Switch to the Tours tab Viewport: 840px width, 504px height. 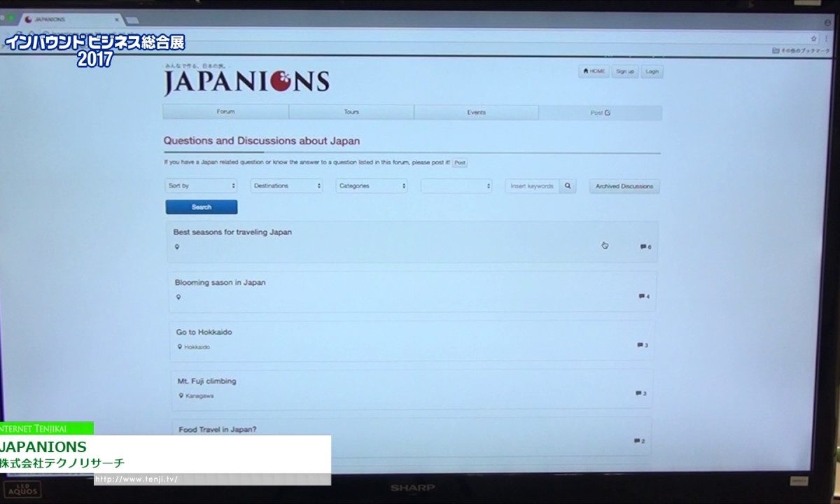[351, 112]
